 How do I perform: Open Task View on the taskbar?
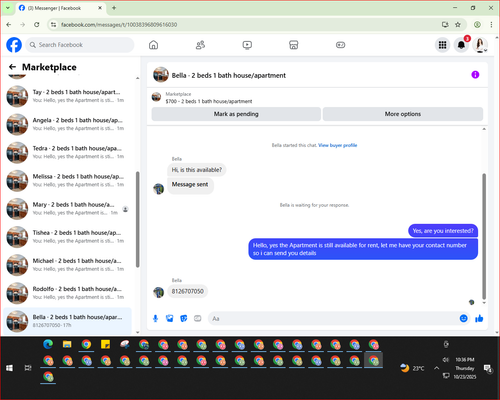click(x=28, y=368)
